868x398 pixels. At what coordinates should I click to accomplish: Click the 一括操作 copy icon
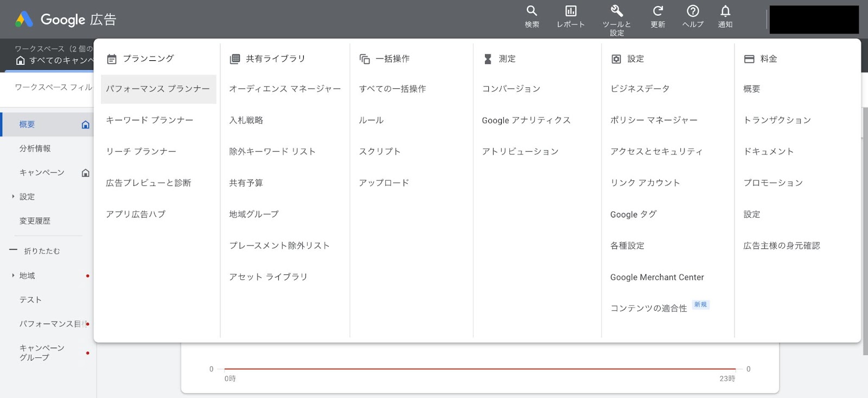[x=365, y=59]
